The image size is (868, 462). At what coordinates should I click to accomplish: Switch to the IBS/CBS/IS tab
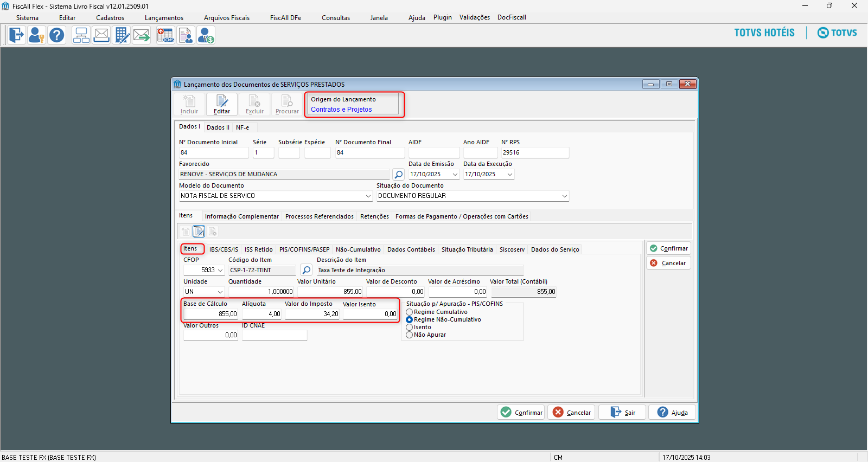(x=224, y=249)
